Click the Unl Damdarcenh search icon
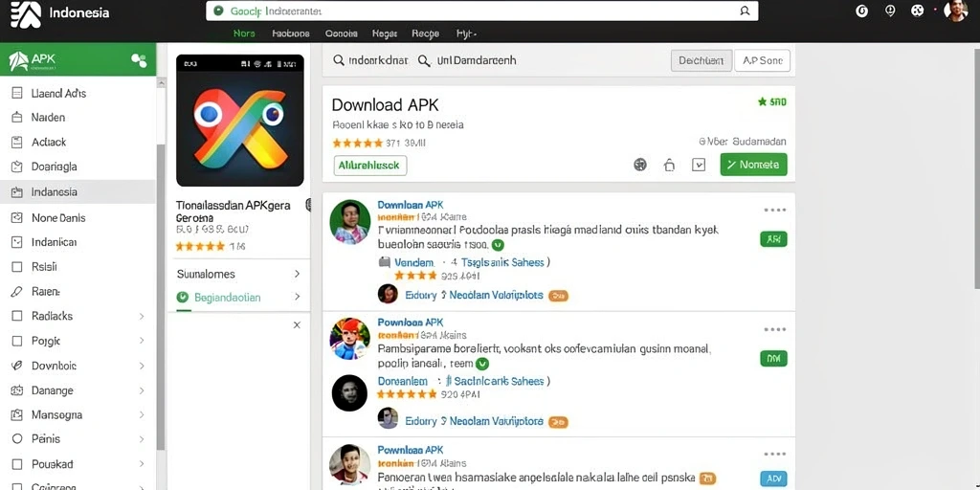The image size is (980, 490). click(x=424, y=60)
